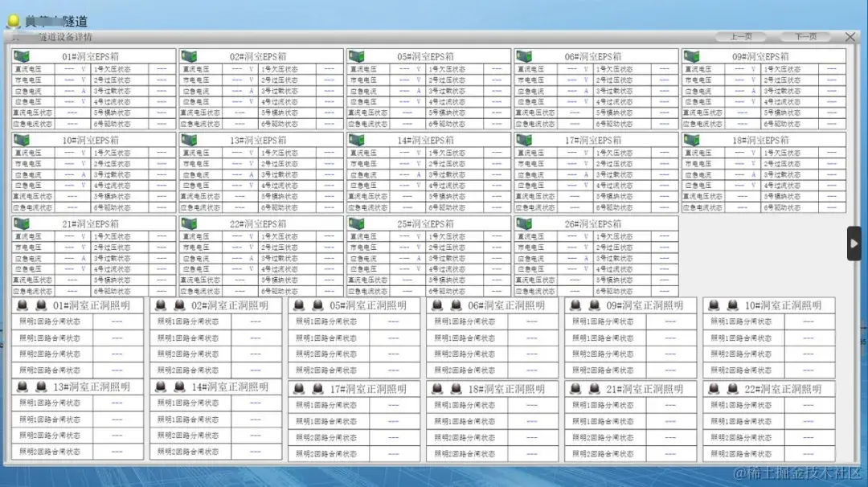Click the left lamp icon of 22#洞室正洞照明

coord(714,388)
